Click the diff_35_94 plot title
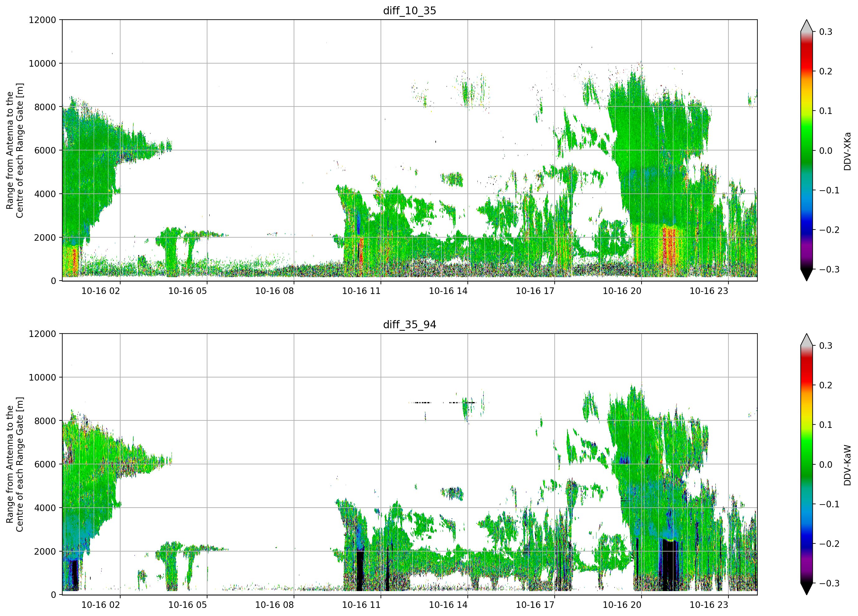 tap(410, 325)
